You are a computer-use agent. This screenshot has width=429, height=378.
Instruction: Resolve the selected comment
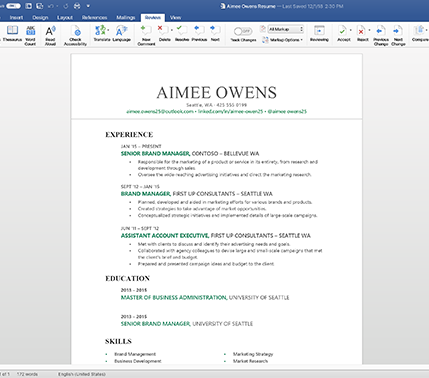tap(182, 34)
